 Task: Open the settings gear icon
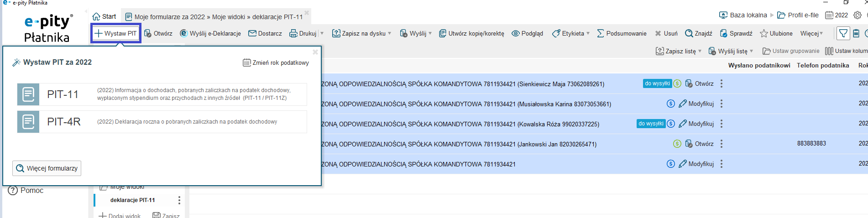[x=858, y=15]
